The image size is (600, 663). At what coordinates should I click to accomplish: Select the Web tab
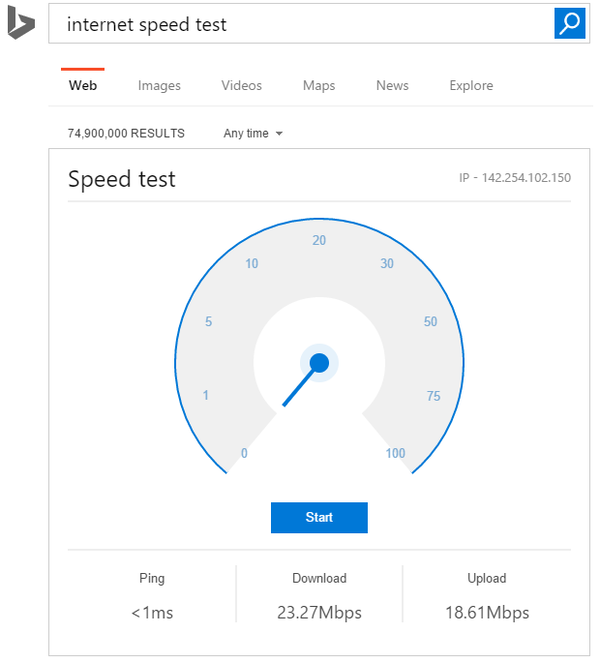pos(83,86)
